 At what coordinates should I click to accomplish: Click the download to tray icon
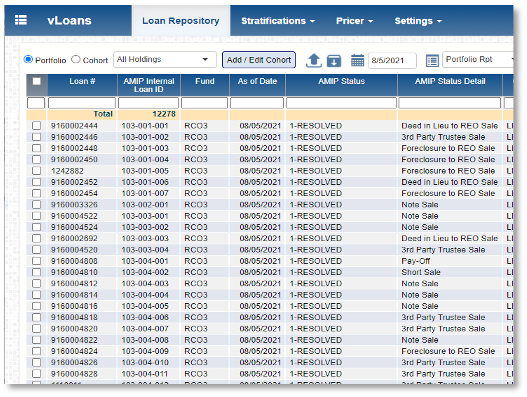334,61
